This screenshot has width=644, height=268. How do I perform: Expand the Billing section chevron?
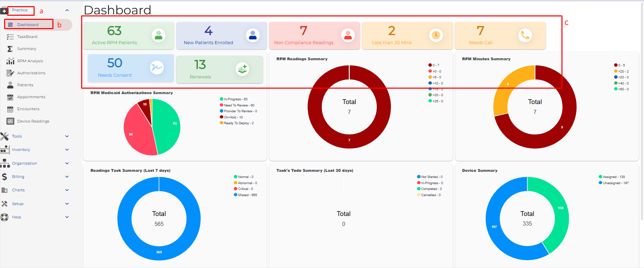coord(67,177)
